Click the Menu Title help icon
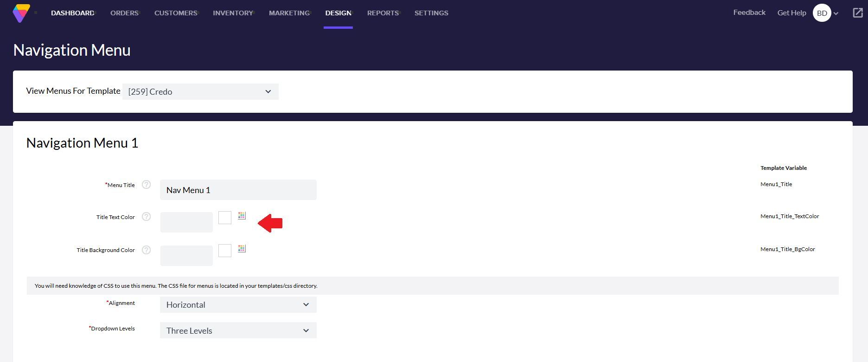 tap(146, 185)
